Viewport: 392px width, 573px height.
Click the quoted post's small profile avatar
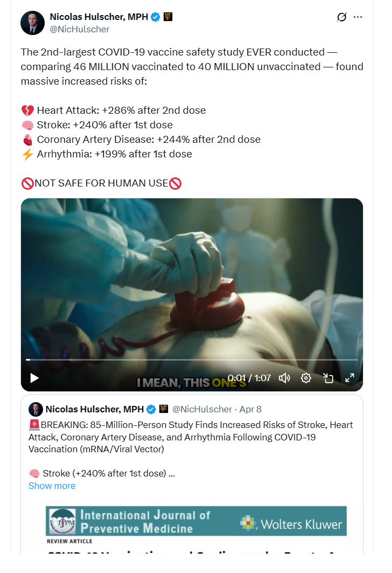pos(36,409)
